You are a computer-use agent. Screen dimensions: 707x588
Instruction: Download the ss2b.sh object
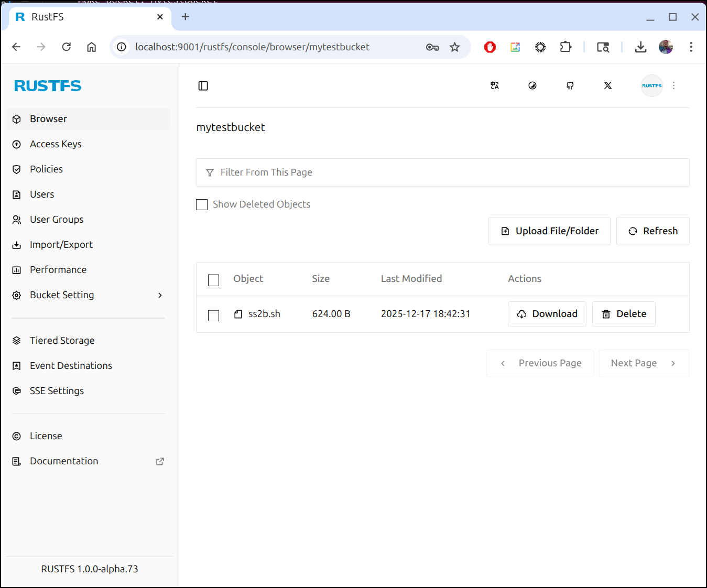click(547, 314)
